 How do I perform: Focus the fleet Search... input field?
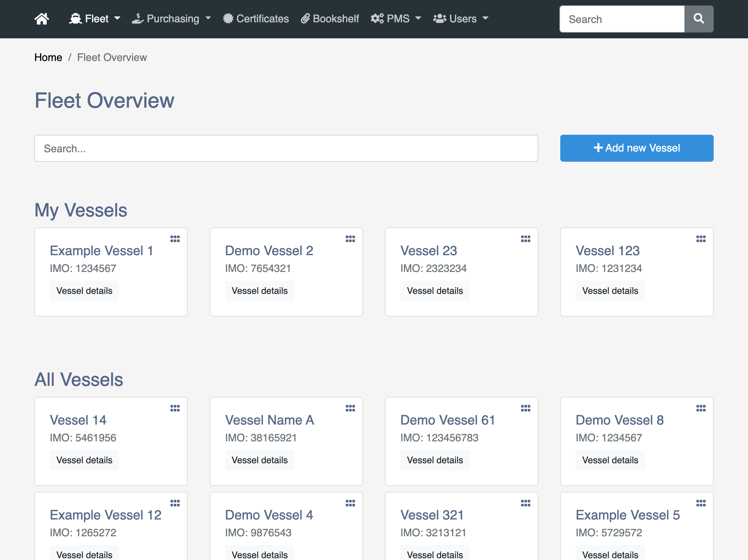(286, 148)
